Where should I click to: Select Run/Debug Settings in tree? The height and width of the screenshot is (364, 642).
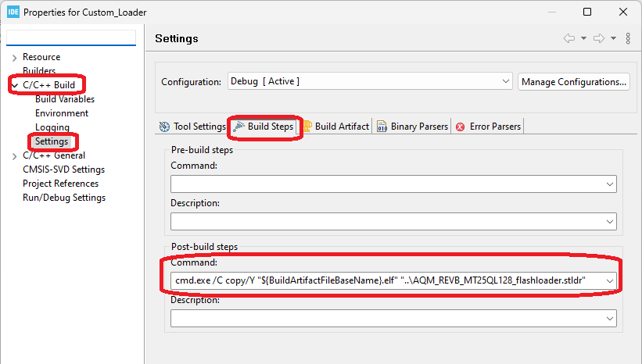click(64, 198)
